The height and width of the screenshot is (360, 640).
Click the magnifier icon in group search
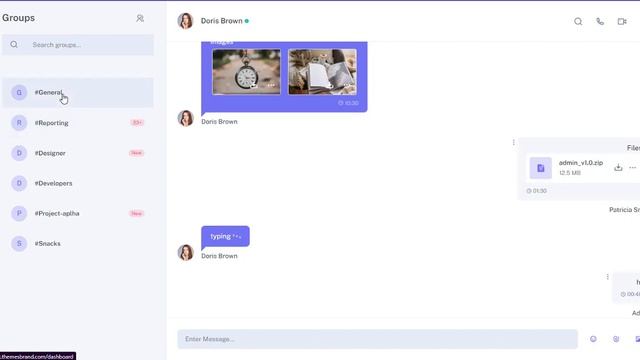tap(14, 44)
